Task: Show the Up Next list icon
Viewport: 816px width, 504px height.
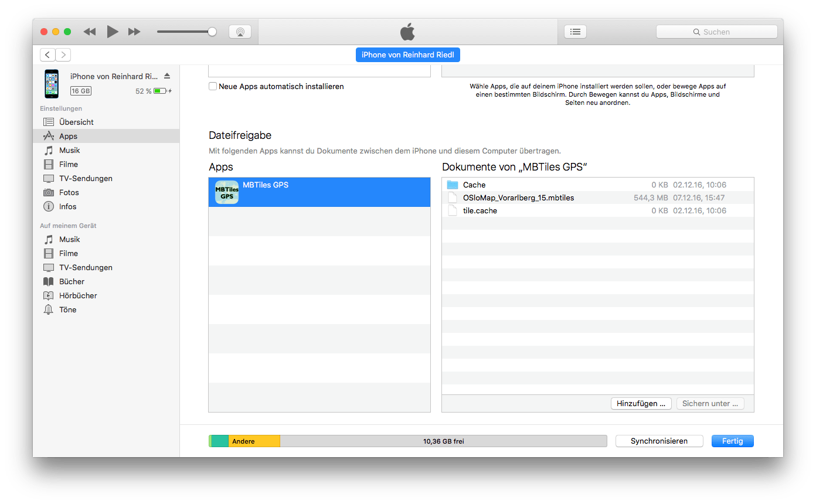Action: point(575,32)
